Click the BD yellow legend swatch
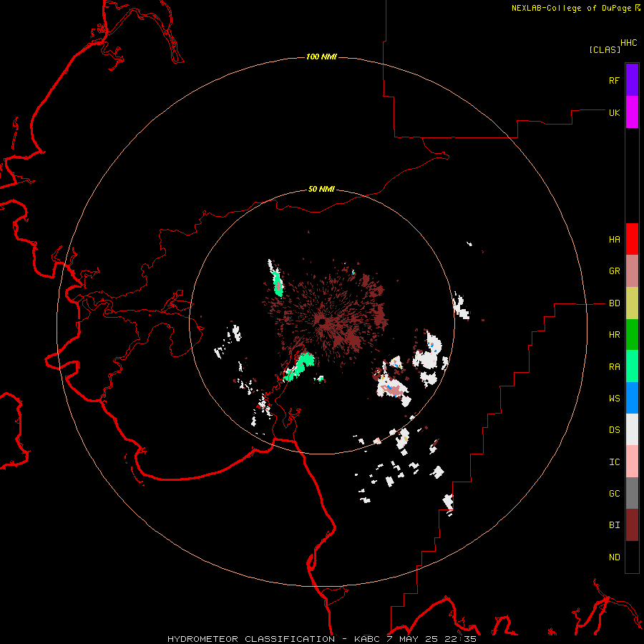This screenshot has height=644, width=644. (x=632, y=303)
